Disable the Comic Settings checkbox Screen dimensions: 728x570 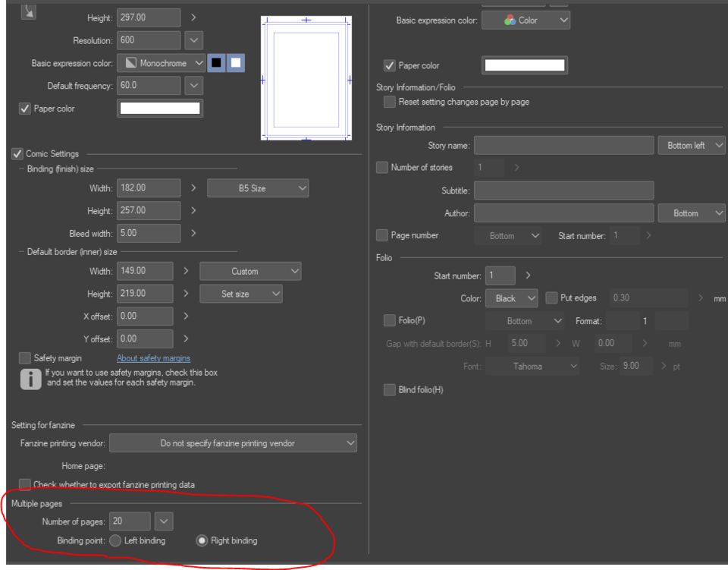pos(17,153)
